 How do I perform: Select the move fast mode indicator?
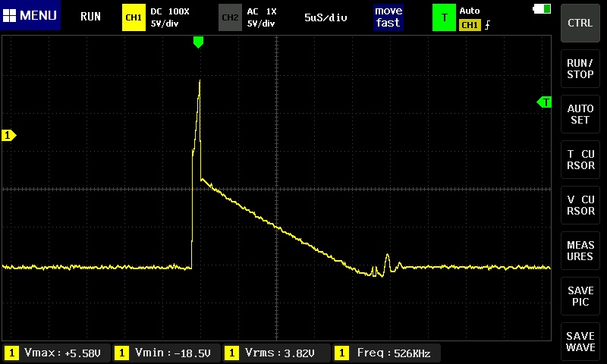point(387,17)
